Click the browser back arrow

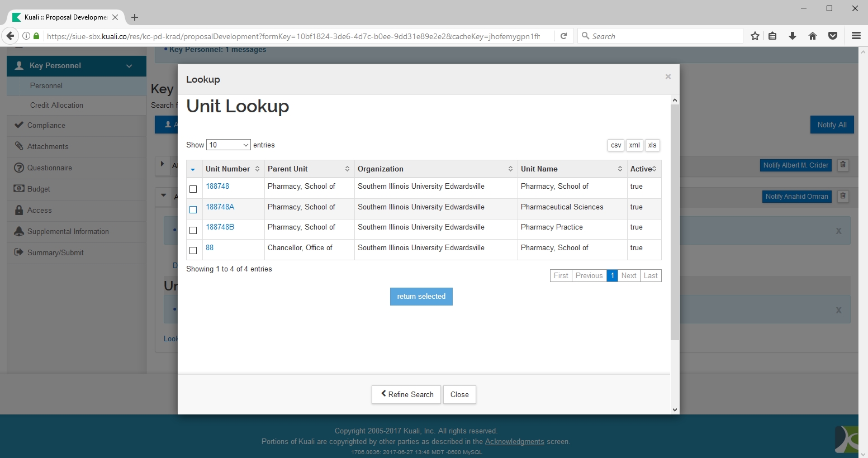[10, 36]
